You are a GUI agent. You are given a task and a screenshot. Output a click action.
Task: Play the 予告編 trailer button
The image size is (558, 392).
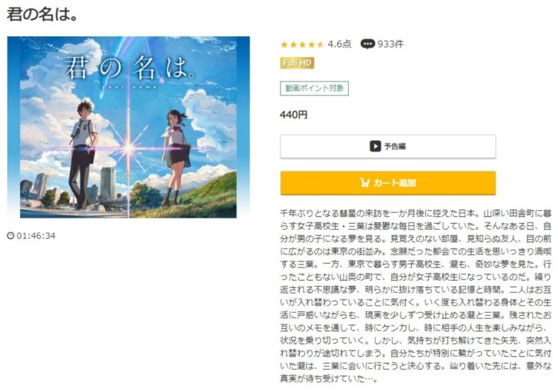point(388,146)
